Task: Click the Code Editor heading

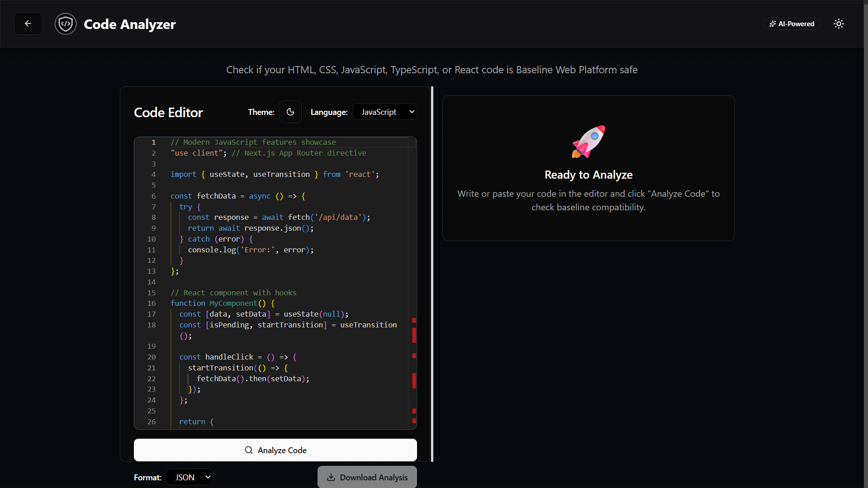Action: pyautogui.click(x=168, y=112)
